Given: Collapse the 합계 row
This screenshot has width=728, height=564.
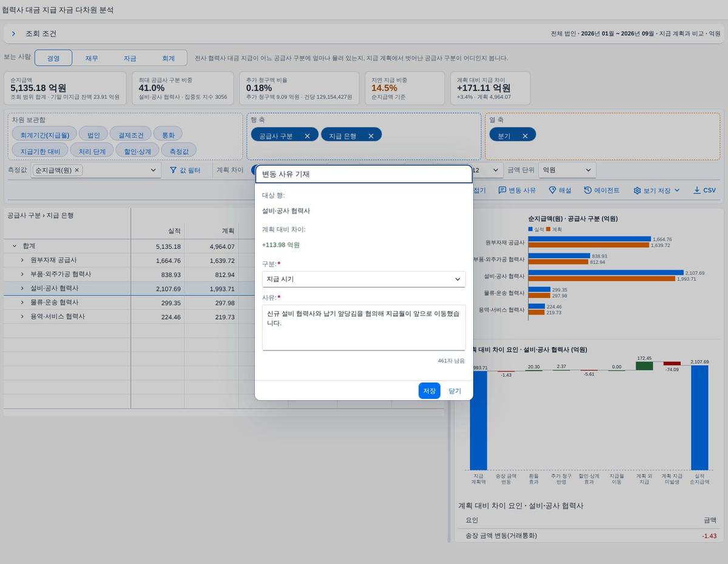Looking at the screenshot, I should pos(15,246).
